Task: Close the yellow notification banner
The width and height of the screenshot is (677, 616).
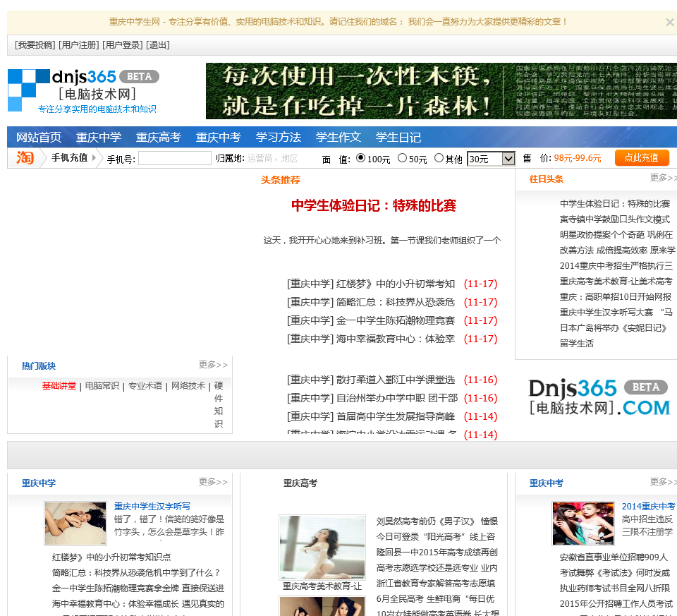Action: point(669,22)
